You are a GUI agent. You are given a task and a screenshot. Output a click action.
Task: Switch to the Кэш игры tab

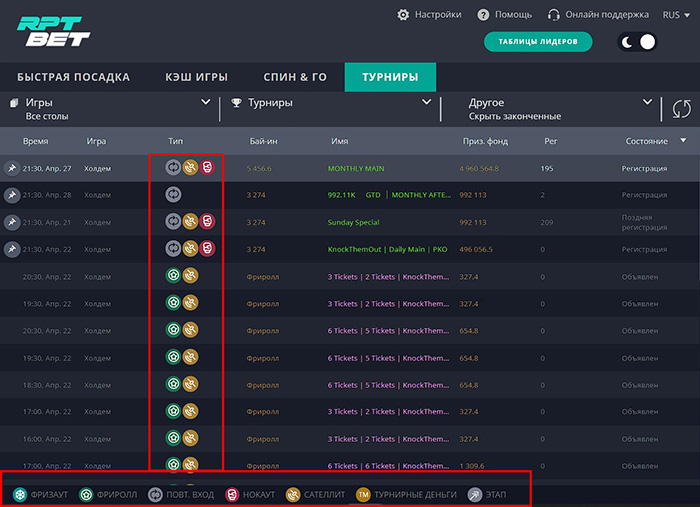click(x=197, y=77)
